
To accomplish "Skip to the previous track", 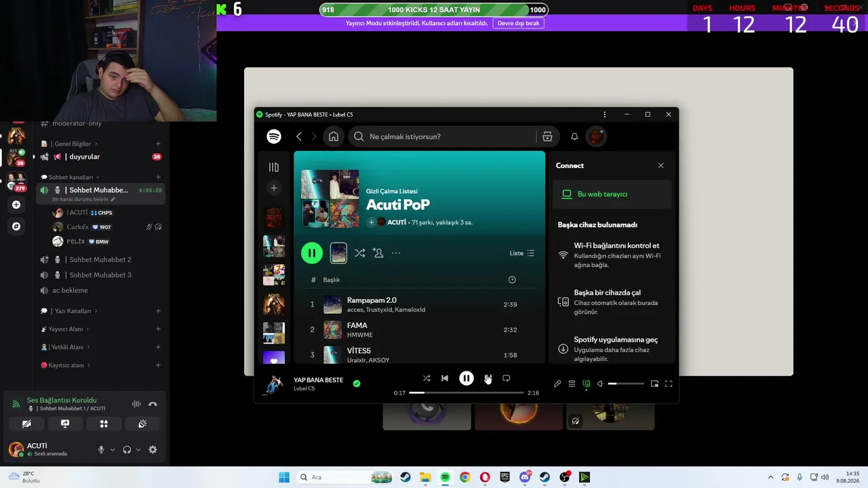I will (x=445, y=378).
